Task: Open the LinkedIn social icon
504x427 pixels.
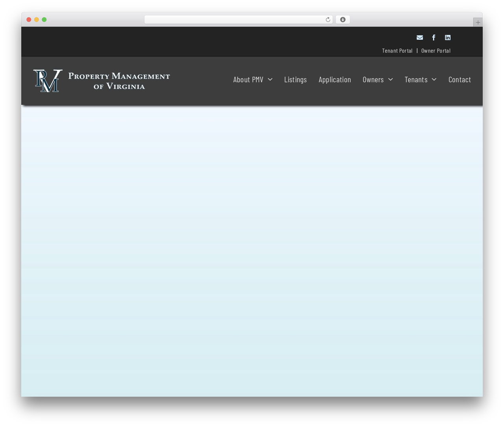Action: pos(448,37)
